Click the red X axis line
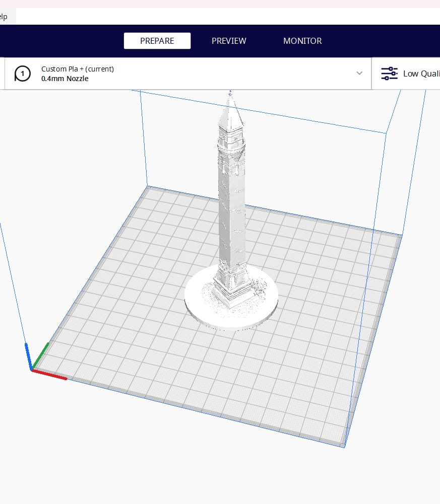The image size is (440, 504). [50, 375]
